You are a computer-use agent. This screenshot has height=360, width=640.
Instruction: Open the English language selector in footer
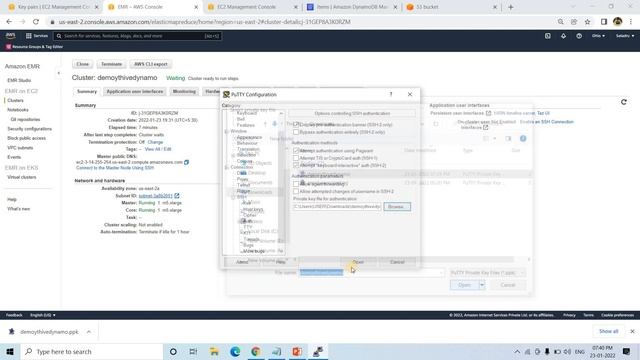[x=42, y=315]
